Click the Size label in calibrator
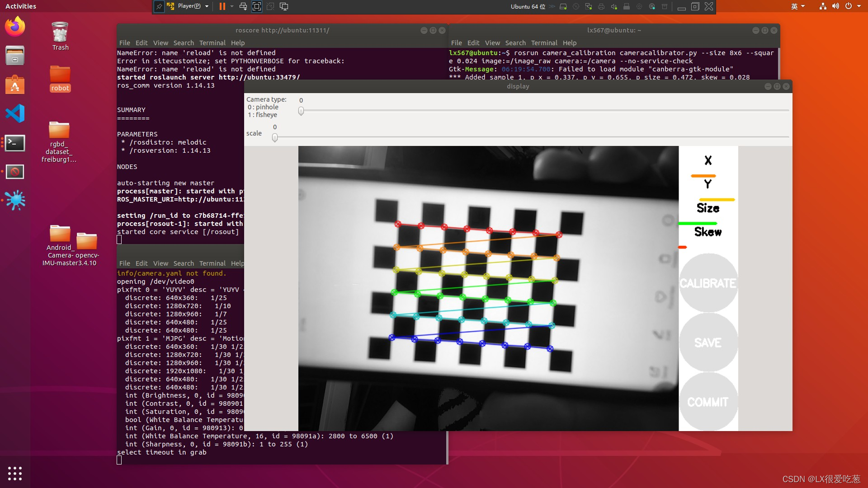The height and width of the screenshot is (488, 868). click(708, 208)
